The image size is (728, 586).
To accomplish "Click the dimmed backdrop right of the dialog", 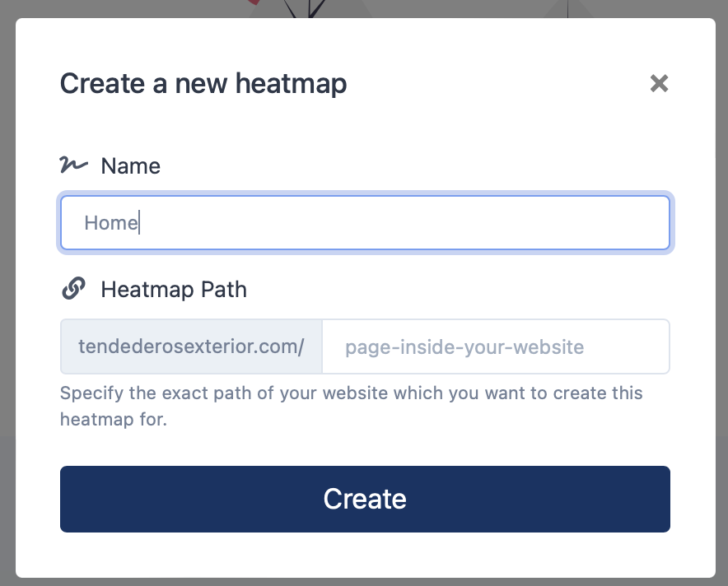I will tap(722, 297).
